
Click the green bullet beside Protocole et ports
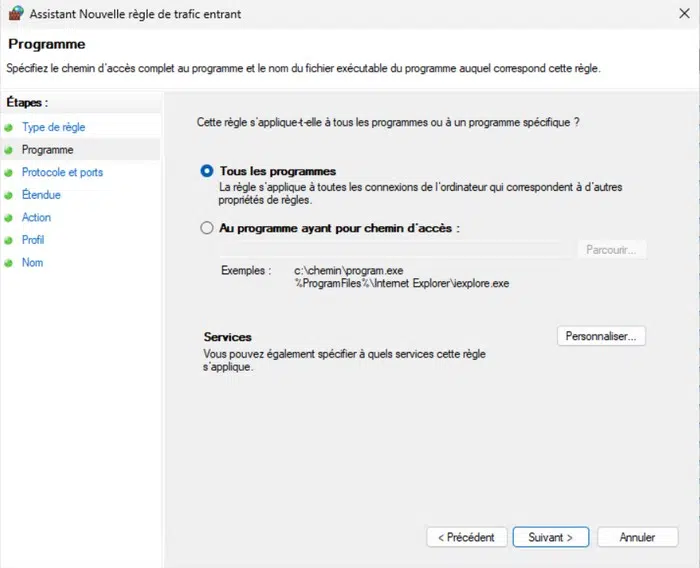point(10,173)
